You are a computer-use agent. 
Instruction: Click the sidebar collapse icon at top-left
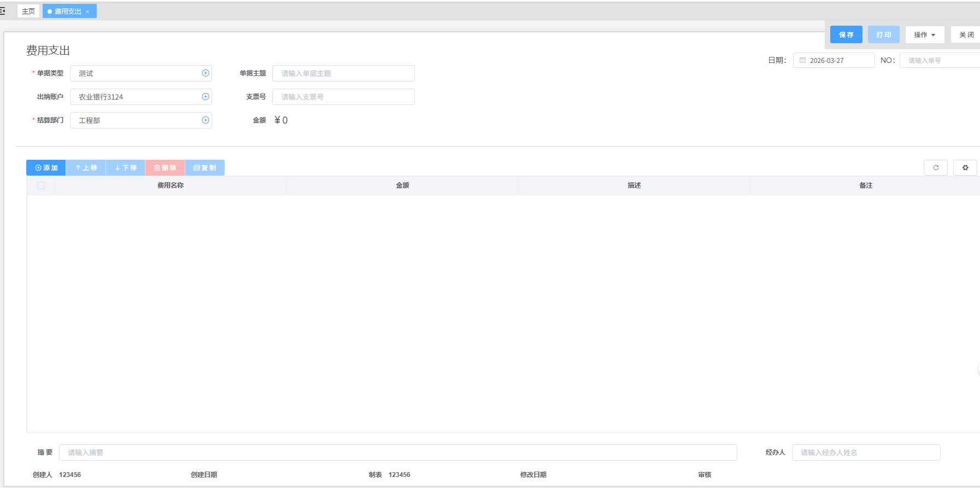3,11
